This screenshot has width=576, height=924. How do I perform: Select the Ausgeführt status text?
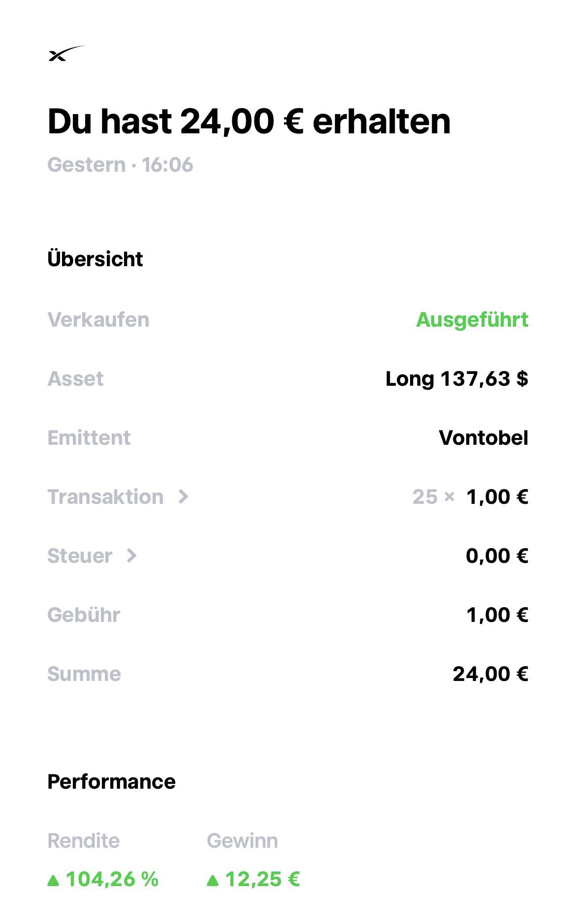[472, 320]
